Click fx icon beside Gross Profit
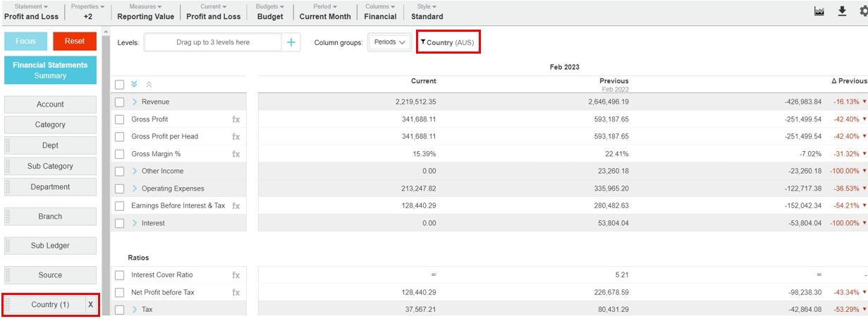This screenshot has width=868, height=319. [x=236, y=119]
